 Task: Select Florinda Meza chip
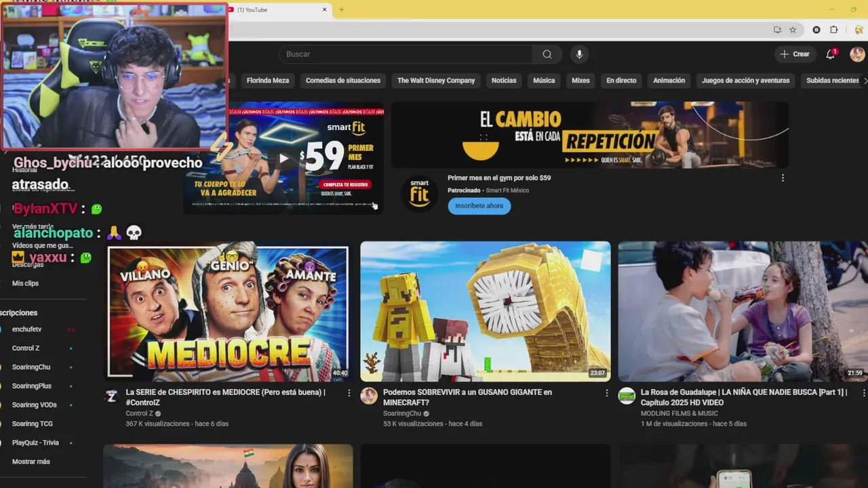click(268, 81)
